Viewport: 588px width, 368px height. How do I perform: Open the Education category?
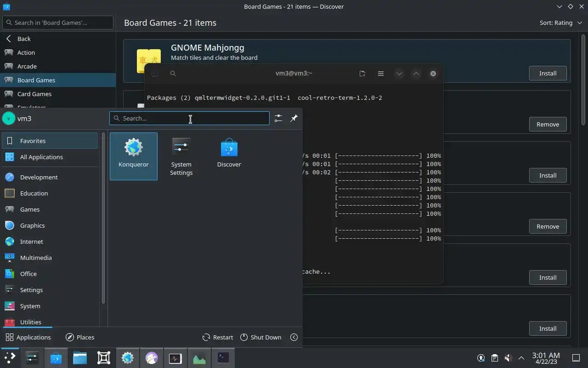pos(50,193)
